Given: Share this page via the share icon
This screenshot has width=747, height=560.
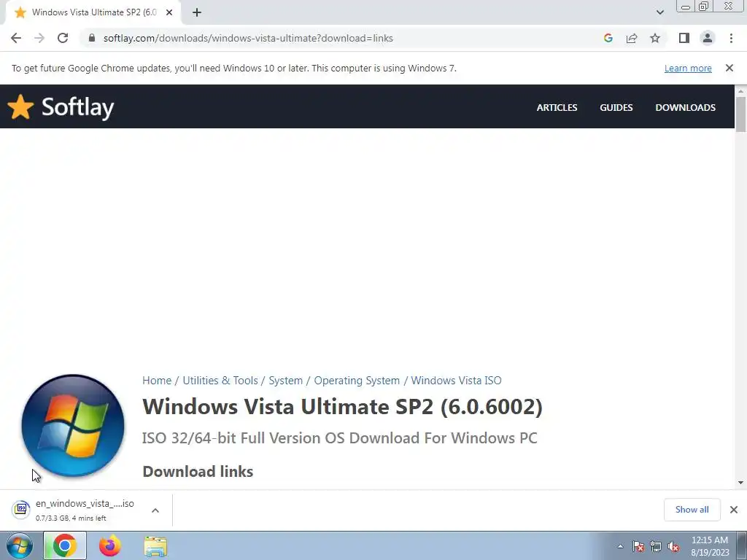Looking at the screenshot, I should pyautogui.click(x=632, y=38).
